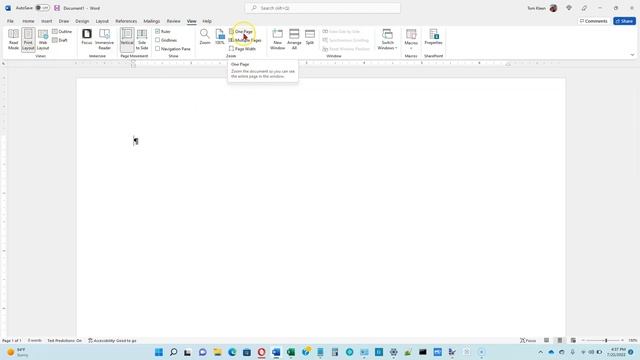Enable Gridlines checkbox

tap(158, 40)
